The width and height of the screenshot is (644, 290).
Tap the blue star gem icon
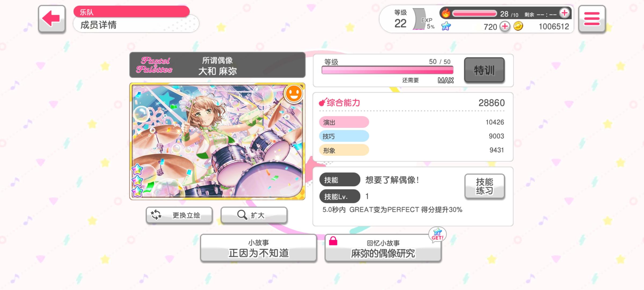(x=446, y=26)
